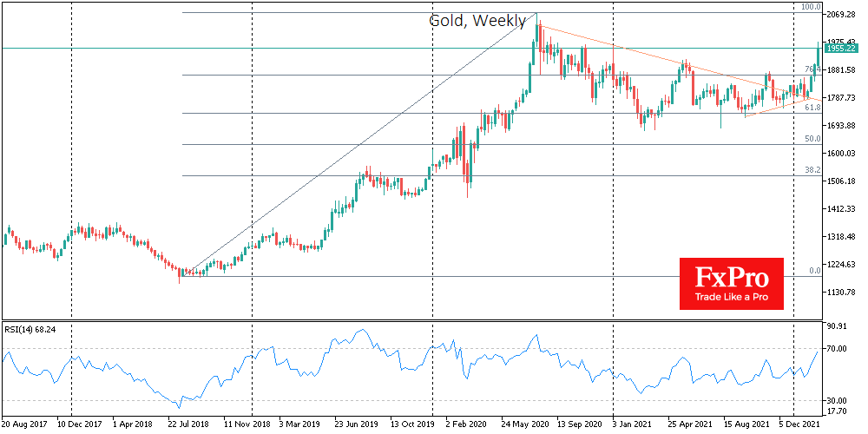Click the Gold, Weekly chart title
Screen dimensions: 868x434
(477, 21)
